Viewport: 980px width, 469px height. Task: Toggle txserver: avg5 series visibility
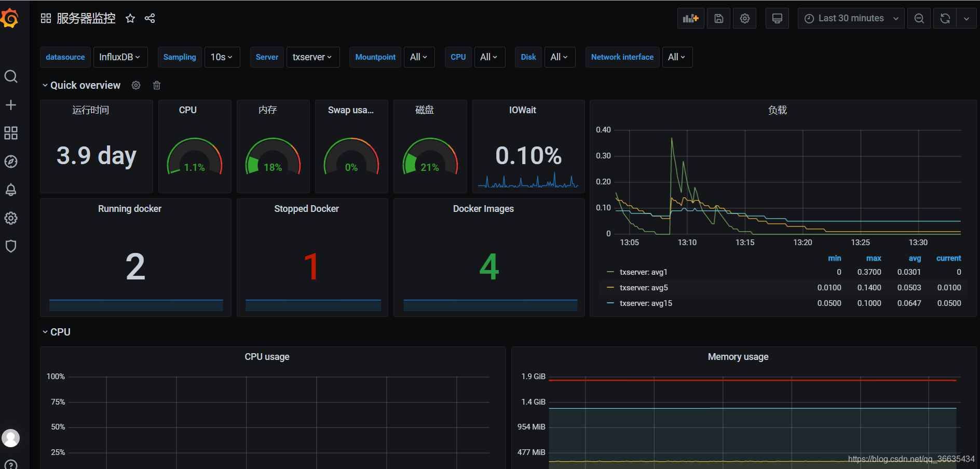[644, 287]
